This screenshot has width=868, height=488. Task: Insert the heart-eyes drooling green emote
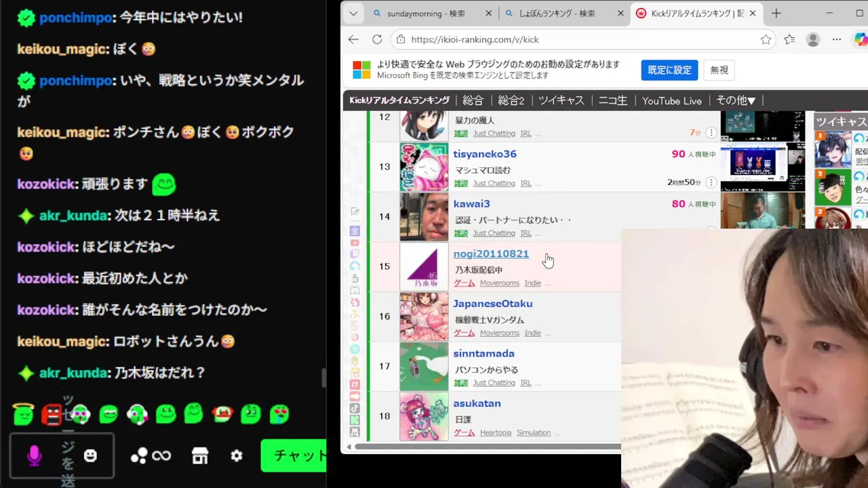pyautogui.click(x=279, y=413)
